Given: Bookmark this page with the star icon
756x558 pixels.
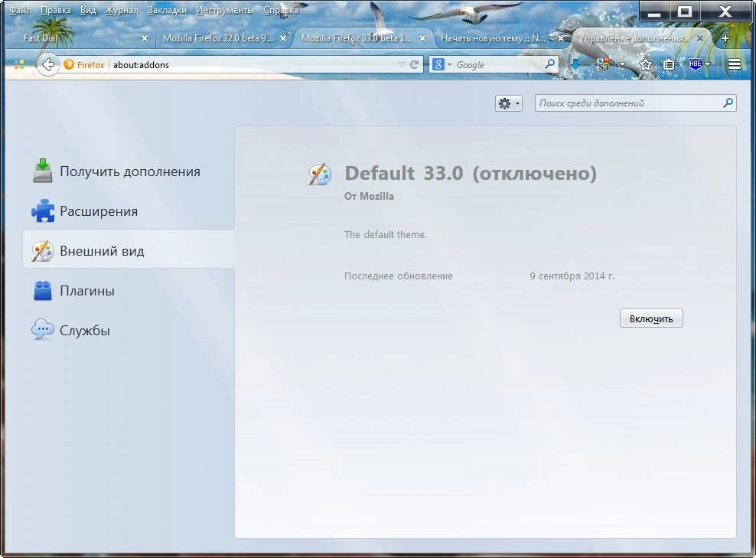Looking at the screenshot, I should (x=646, y=64).
